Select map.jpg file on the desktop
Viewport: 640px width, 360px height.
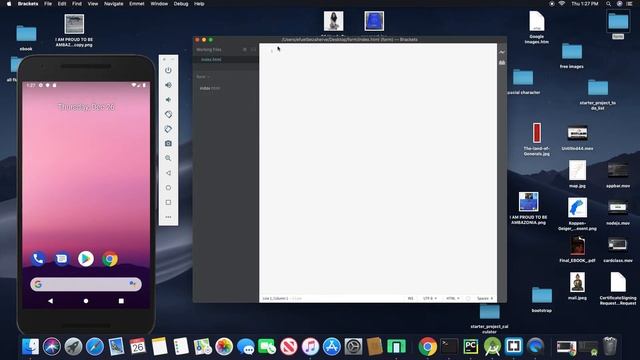[577, 173]
